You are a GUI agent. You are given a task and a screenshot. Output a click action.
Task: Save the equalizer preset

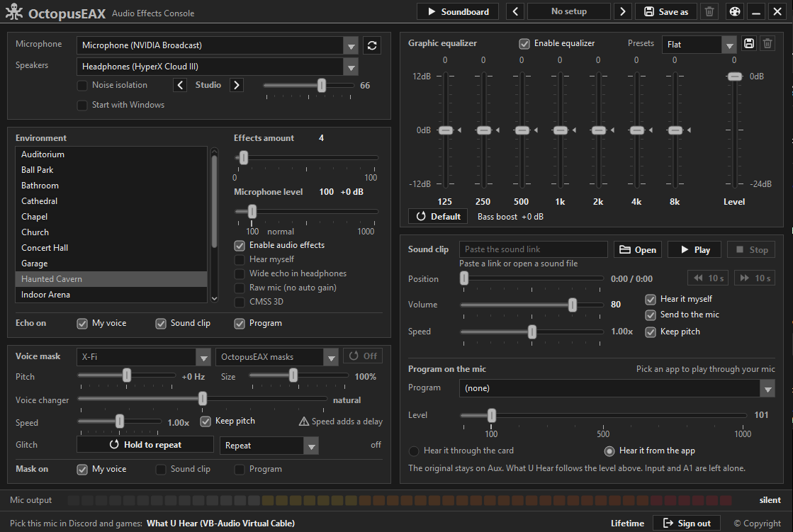click(749, 43)
